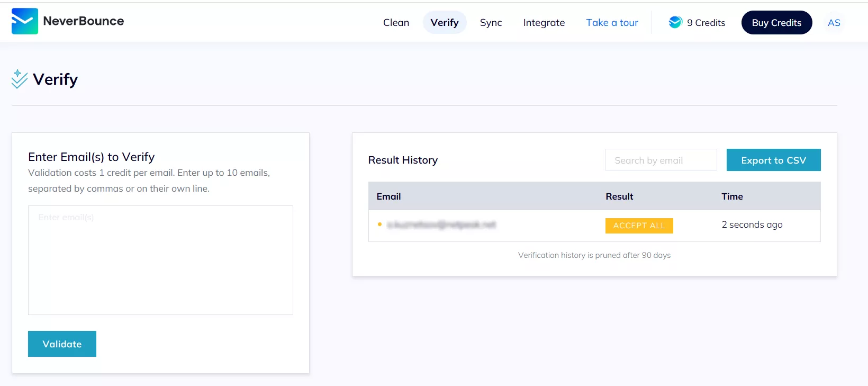
Task: Click the NeverBounce brand name
Action: pos(84,21)
